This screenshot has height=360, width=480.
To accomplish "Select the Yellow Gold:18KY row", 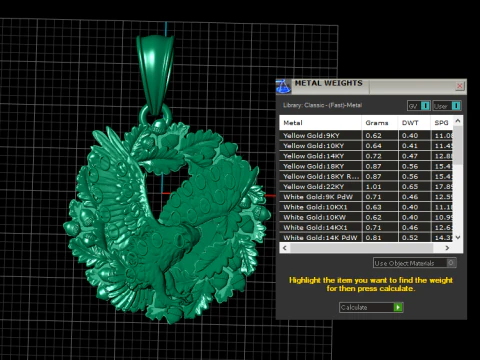I will pos(366,166).
